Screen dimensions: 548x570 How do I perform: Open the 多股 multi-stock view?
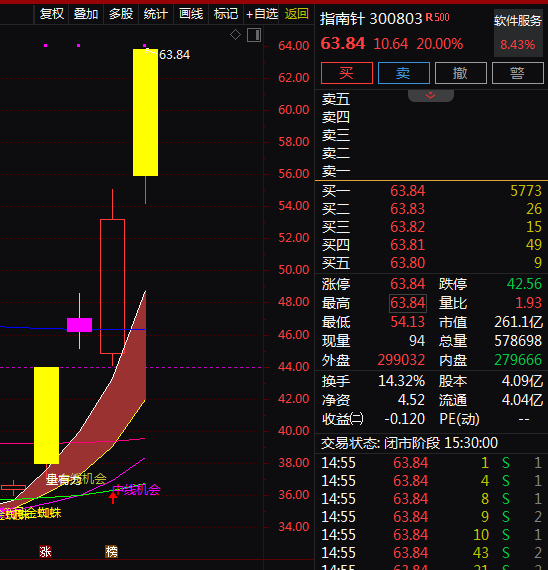tap(121, 14)
